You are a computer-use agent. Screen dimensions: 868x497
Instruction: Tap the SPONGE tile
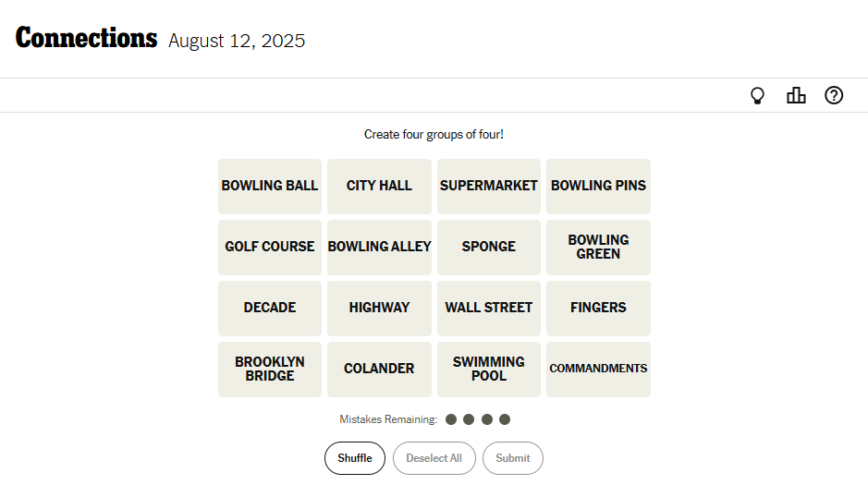[489, 247]
